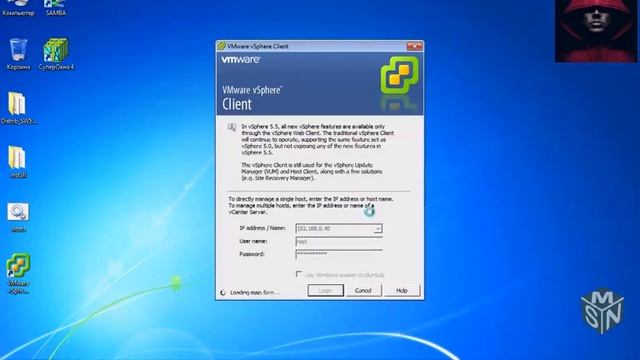This screenshot has height=360, width=640.
Task: Close the VMware vSphere Client dialog
Action: pos(414,46)
